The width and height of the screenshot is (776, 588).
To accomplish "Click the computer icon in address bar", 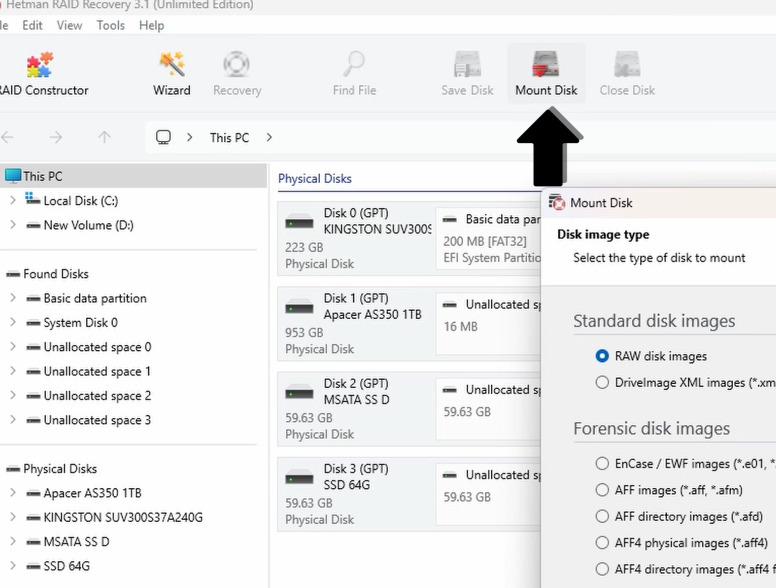I will pyautogui.click(x=163, y=137).
